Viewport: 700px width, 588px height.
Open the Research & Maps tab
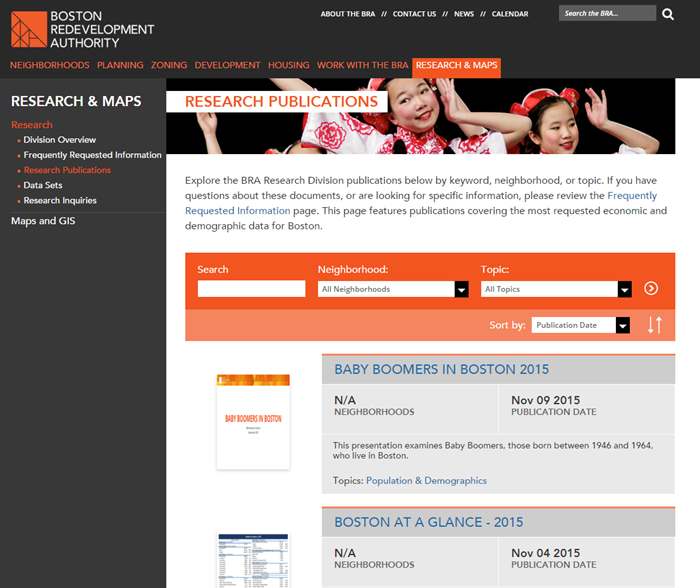point(456,66)
